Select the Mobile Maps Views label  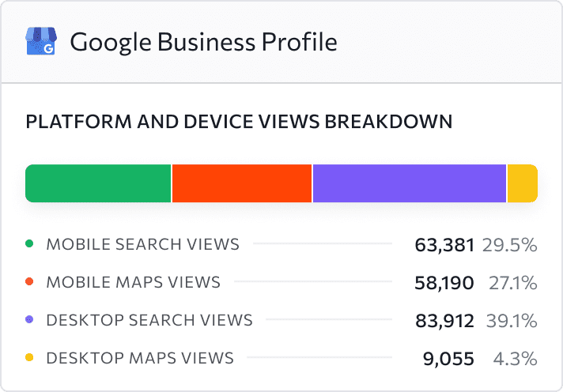(134, 282)
